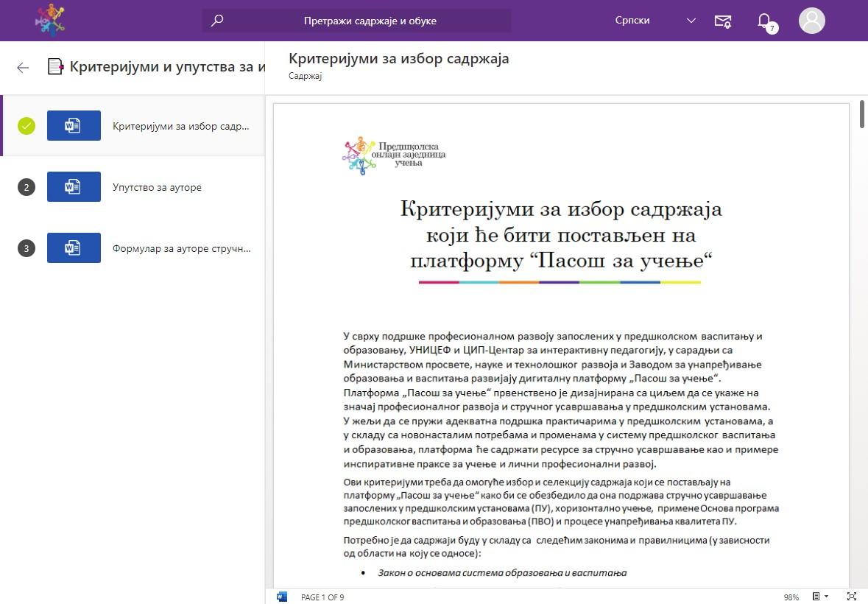Click the completed green checkmark indicator
Screen dimensions: 868x604
click(x=26, y=126)
